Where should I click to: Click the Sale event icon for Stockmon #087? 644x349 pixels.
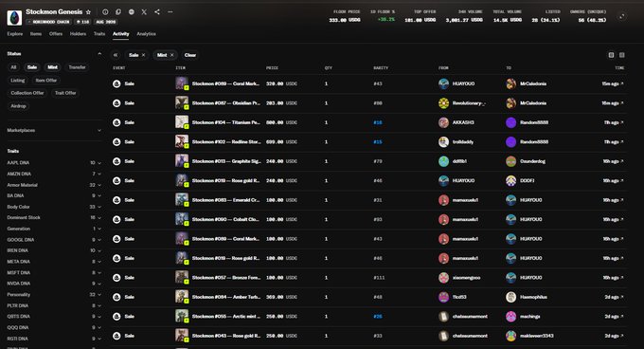tap(116, 103)
